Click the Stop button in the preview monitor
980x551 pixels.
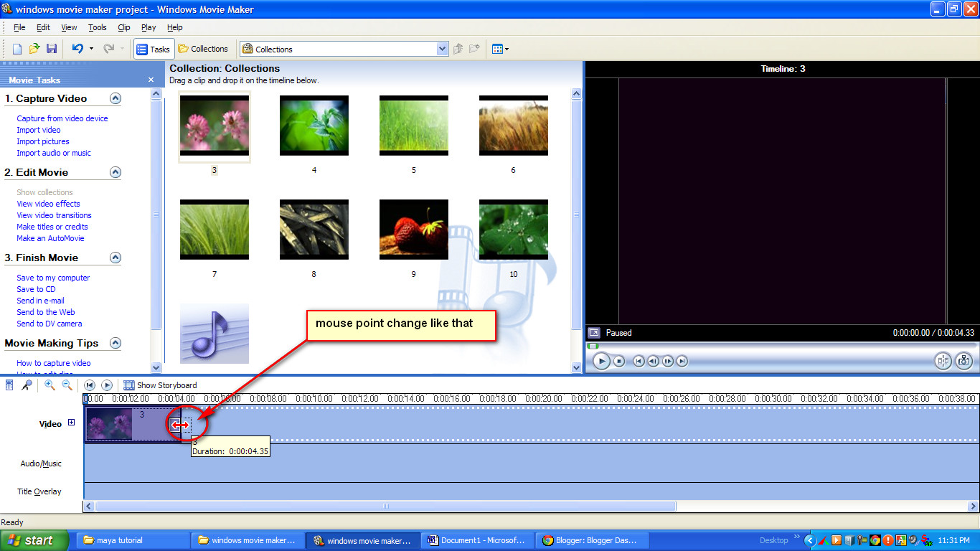click(x=619, y=361)
